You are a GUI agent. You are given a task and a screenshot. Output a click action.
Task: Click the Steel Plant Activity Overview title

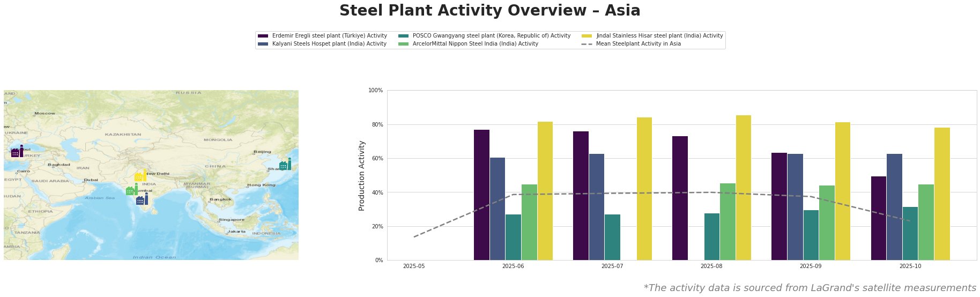pyautogui.click(x=489, y=11)
